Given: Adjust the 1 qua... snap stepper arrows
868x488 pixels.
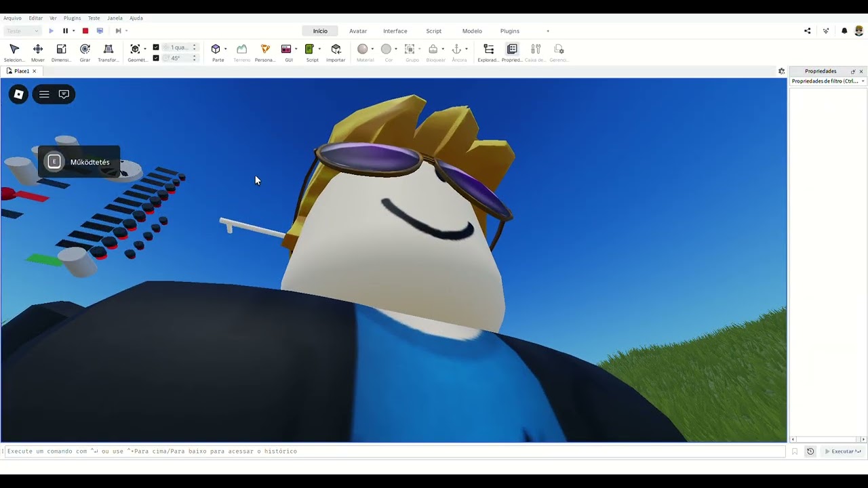Looking at the screenshot, I should pos(195,47).
